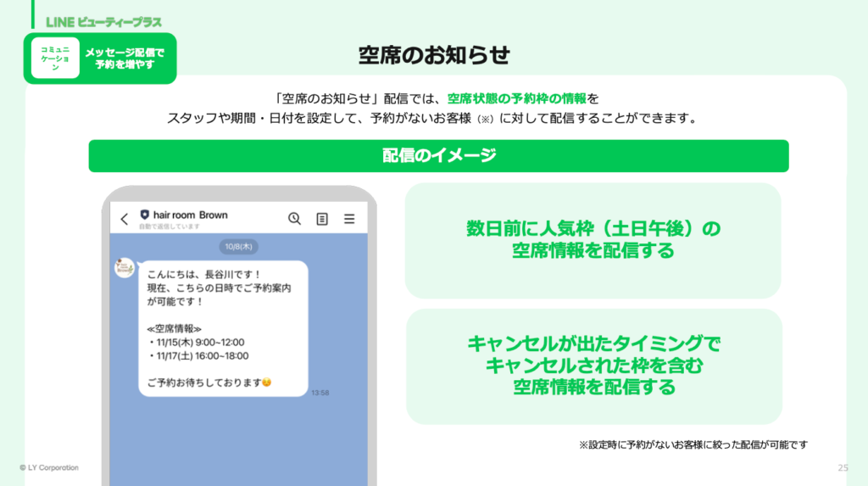This screenshot has height=486, width=868.
Task: Select the 数日前に人気枠 card
Action: [593, 240]
